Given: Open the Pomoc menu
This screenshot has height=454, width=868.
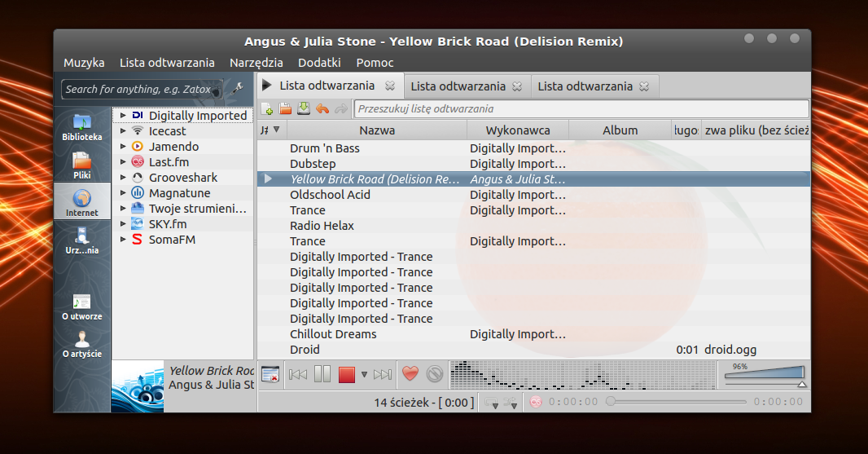Looking at the screenshot, I should pyautogui.click(x=375, y=63).
